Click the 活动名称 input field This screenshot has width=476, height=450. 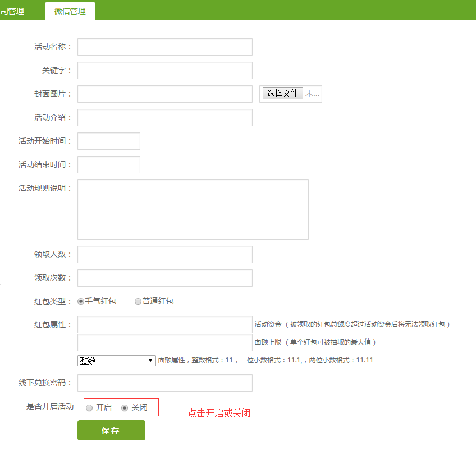click(x=164, y=47)
